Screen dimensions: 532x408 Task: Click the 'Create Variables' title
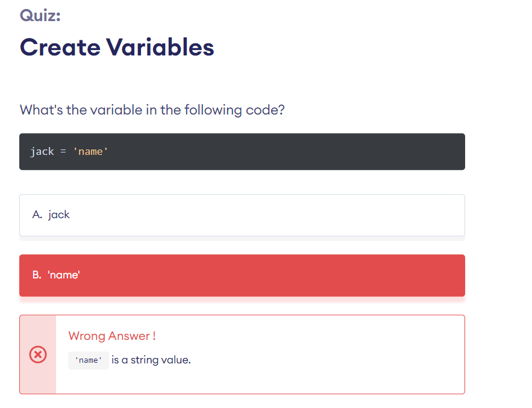tap(117, 47)
